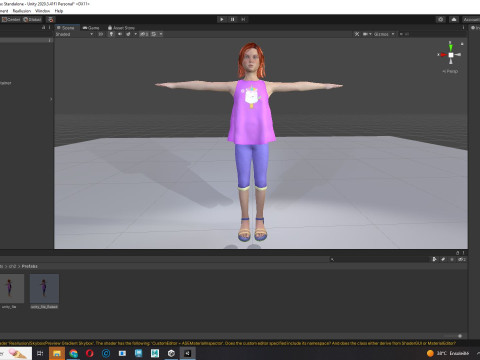Launch Opera from taskbar
The height and width of the screenshot is (360, 480).
tap(90, 353)
